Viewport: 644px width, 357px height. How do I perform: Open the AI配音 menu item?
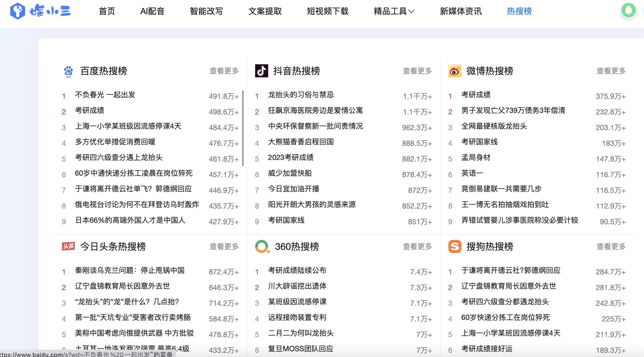coord(152,11)
